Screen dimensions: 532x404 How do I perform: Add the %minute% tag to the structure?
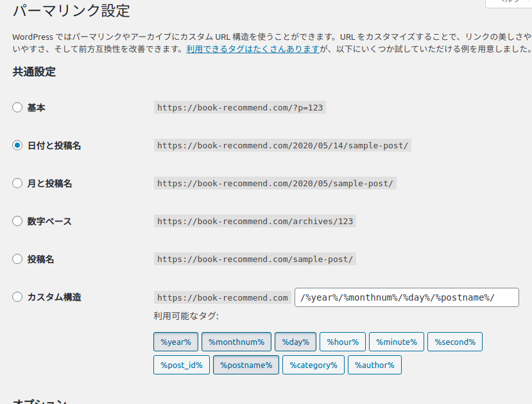click(396, 341)
